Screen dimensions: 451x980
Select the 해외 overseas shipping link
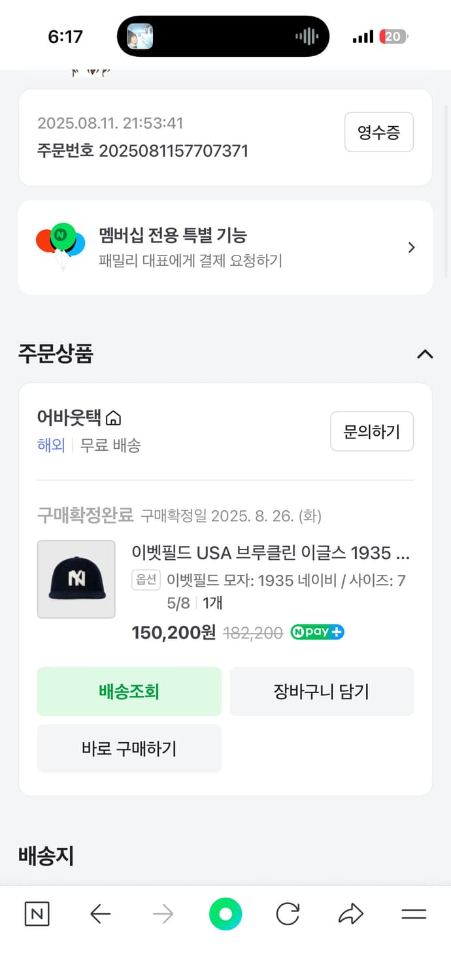pos(51,446)
